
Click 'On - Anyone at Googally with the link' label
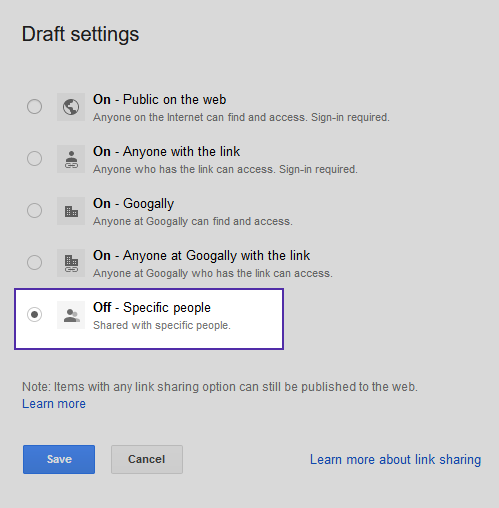(x=201, y=256)
